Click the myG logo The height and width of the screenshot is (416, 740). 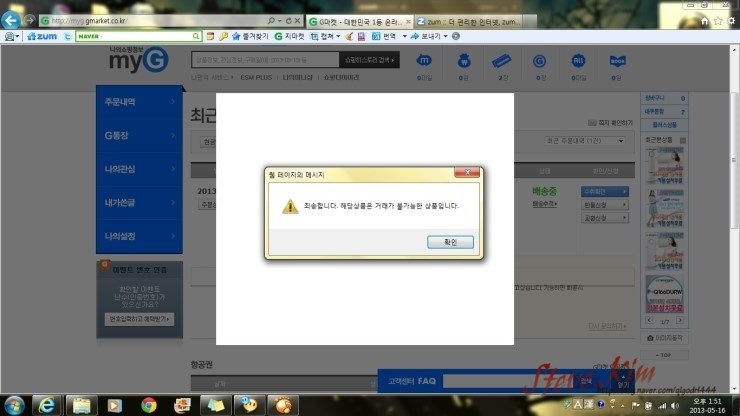pos(138,60)
